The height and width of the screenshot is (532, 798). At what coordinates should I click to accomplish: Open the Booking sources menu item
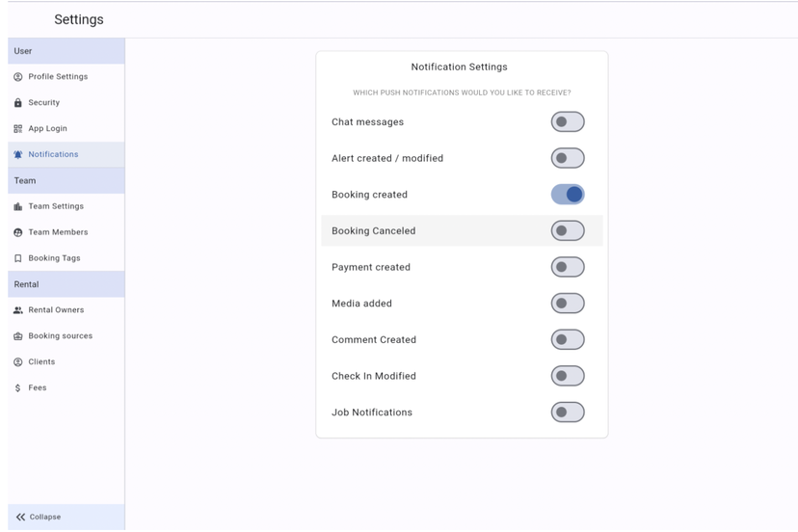tap(60, 336)
